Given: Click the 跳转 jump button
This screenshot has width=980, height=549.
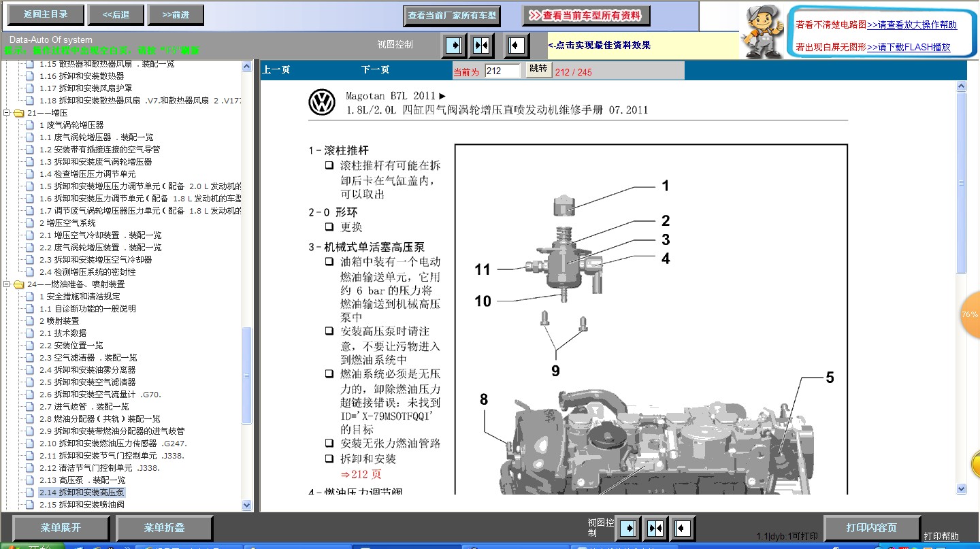Looking at the screenshot, I should point(538,69).
